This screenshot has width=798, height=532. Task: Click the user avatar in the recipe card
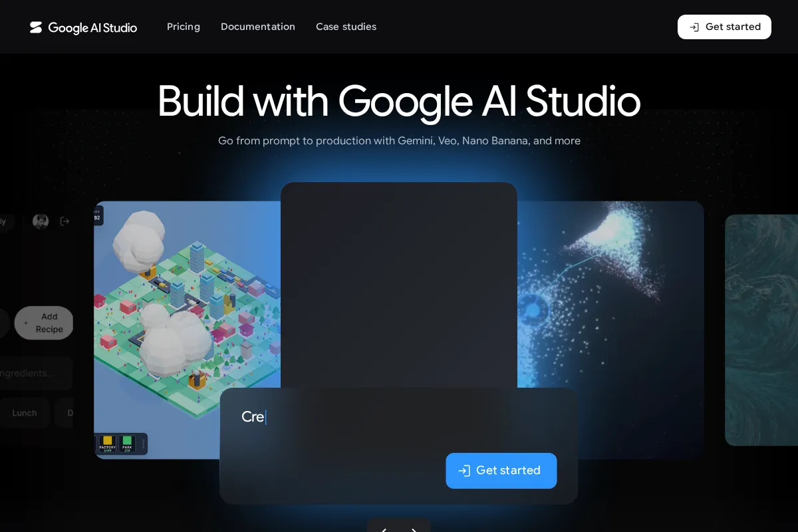point(41,221)
